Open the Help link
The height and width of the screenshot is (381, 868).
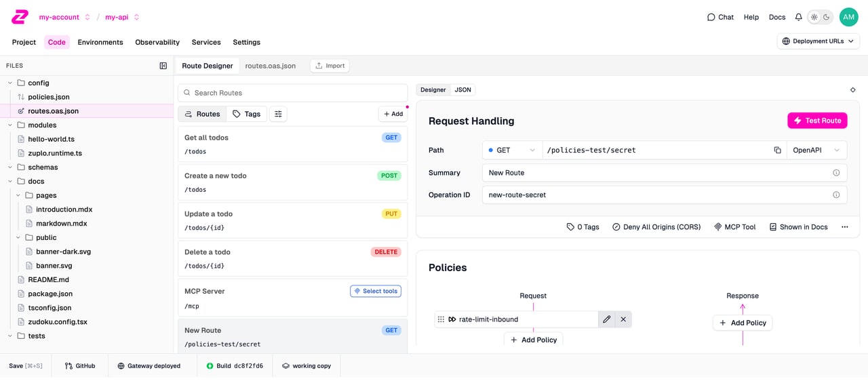[x=751, y=17]
